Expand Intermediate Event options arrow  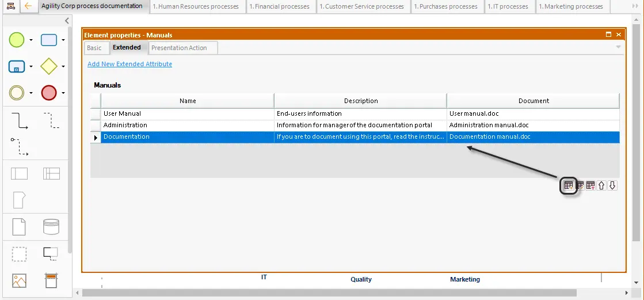pos(31,93)
